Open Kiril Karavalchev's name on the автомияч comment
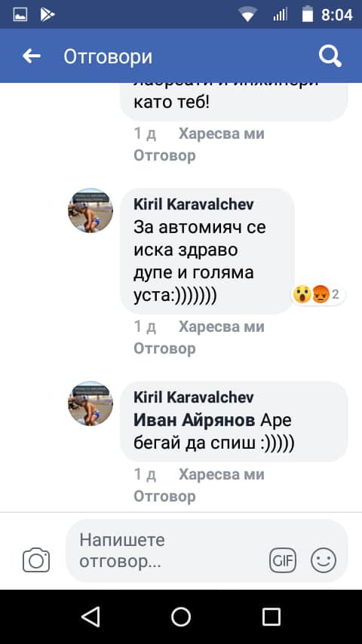 pyautogui.click(x=194, y=204)
